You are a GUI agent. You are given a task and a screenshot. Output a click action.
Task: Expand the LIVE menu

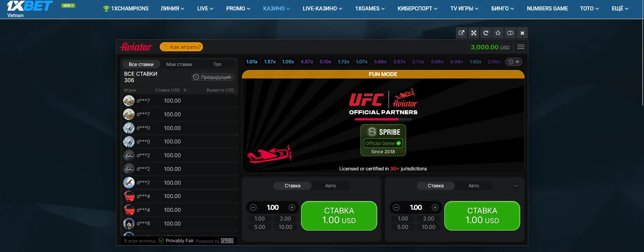[205, 8]
